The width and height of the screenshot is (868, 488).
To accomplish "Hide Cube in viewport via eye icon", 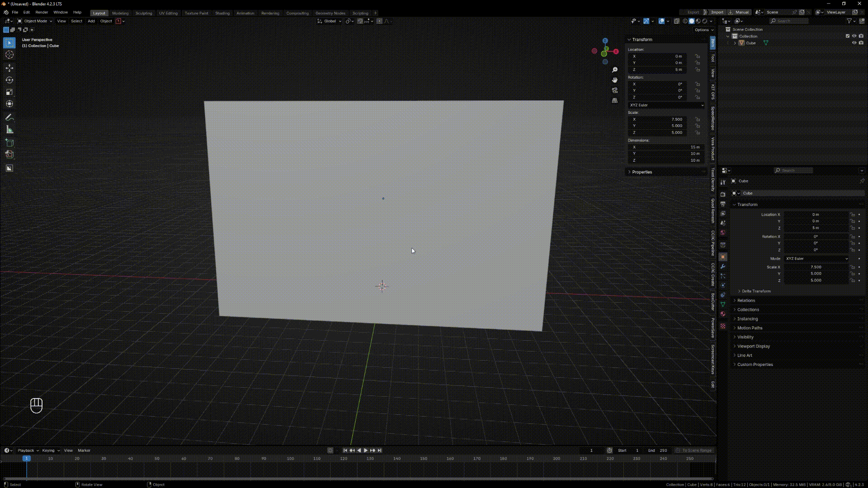I will pos(854,43).
